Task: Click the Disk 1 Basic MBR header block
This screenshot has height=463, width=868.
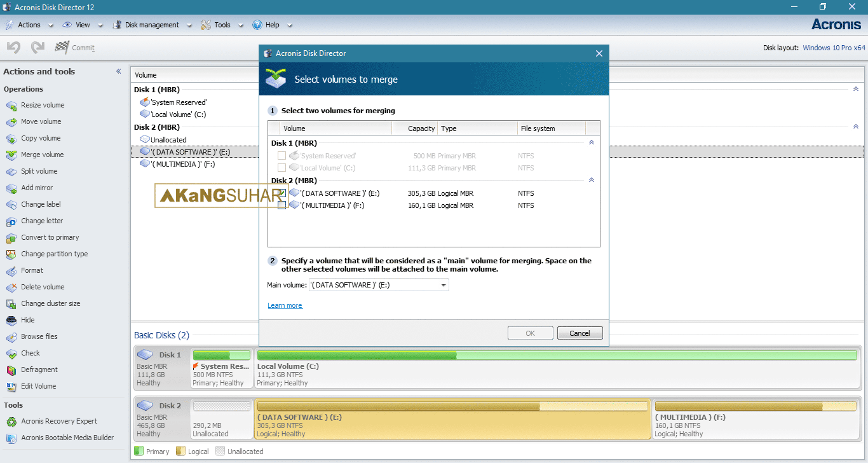Action: coord(162,368)
